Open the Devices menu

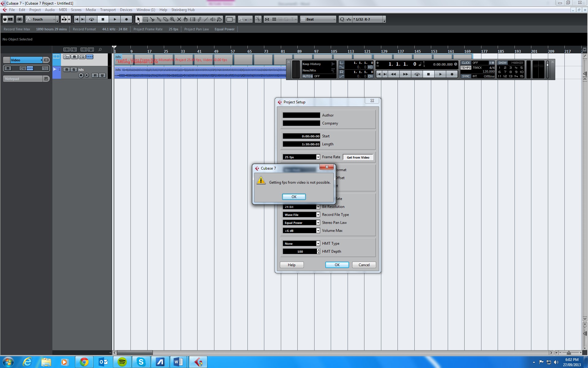point(126,10)
